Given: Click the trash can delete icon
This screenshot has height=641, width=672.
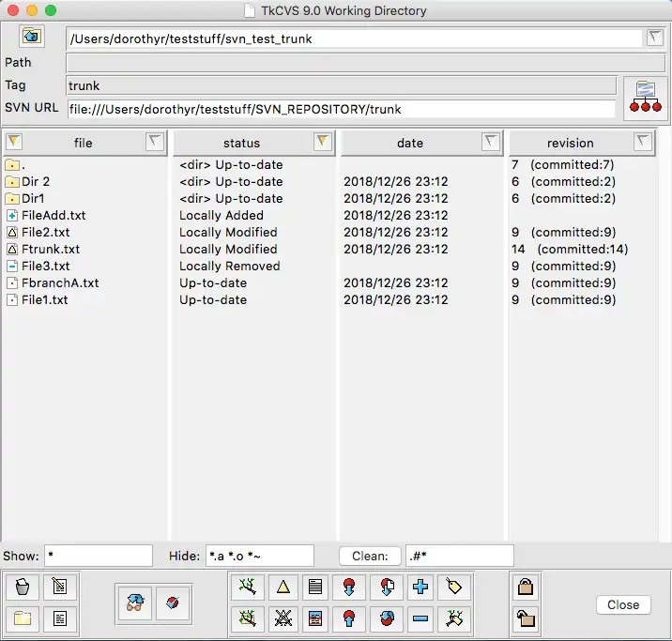Looking at the screenshot, I should (23, 587).
